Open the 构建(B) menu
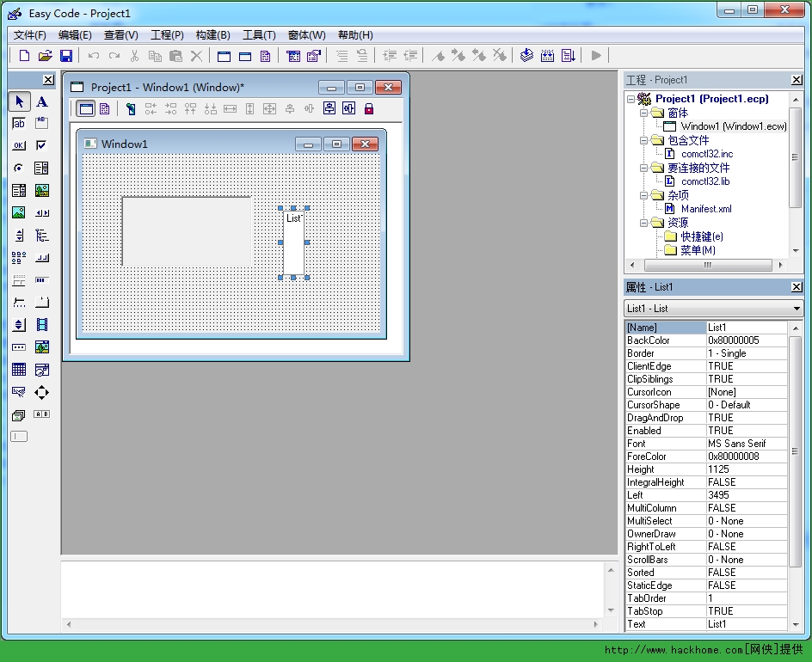The image size is (812, 662). pos(212,35)
